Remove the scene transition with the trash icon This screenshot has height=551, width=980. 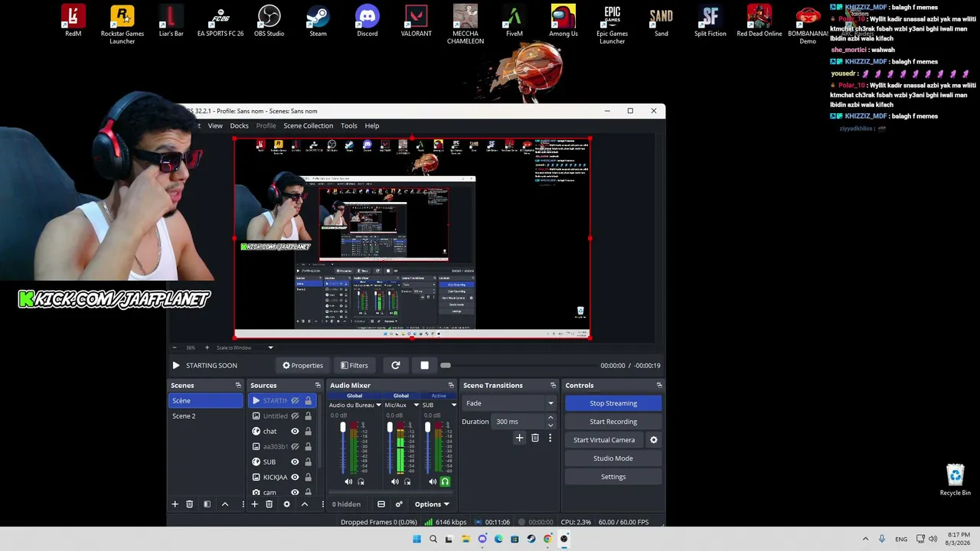535,438
